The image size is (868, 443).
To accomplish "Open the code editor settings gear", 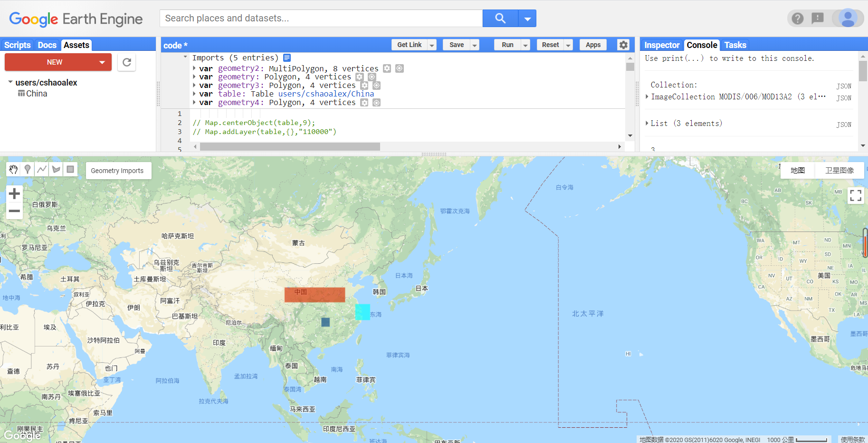I will click(623, 44).
